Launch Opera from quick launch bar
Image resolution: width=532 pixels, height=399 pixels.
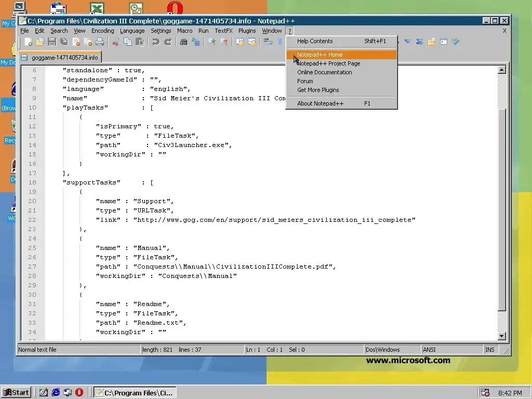(x=79, y=393)
